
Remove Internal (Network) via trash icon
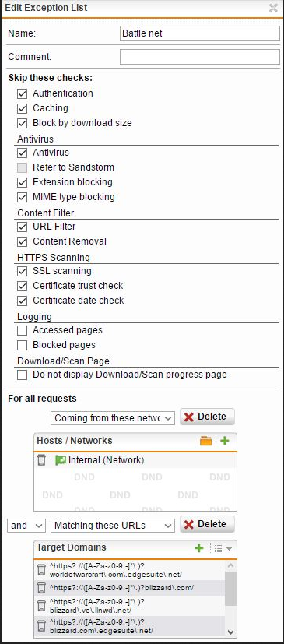[x=41, y=460]
